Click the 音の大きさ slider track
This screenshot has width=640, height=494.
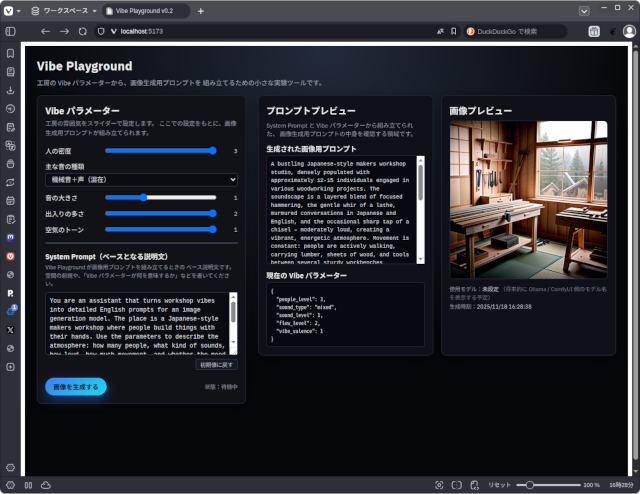click(x=160, y=198)
